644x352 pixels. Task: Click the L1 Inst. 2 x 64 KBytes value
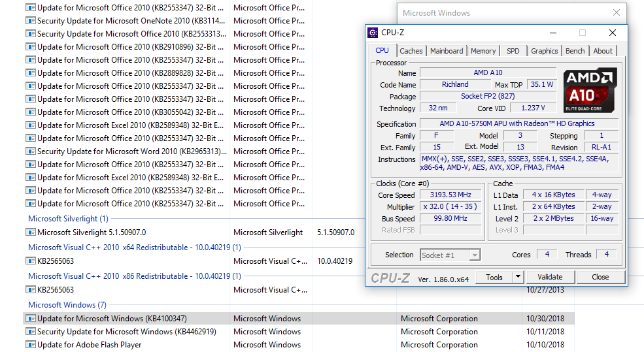pyautogui.click(x=553, y=206)
